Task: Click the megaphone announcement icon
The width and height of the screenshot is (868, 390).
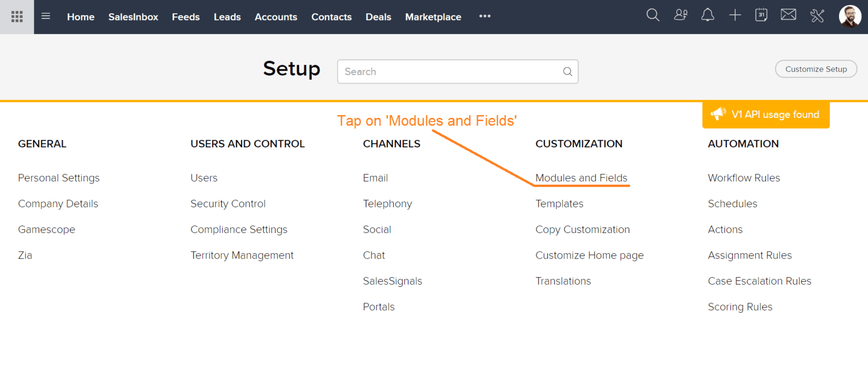Action: [718, 114]
